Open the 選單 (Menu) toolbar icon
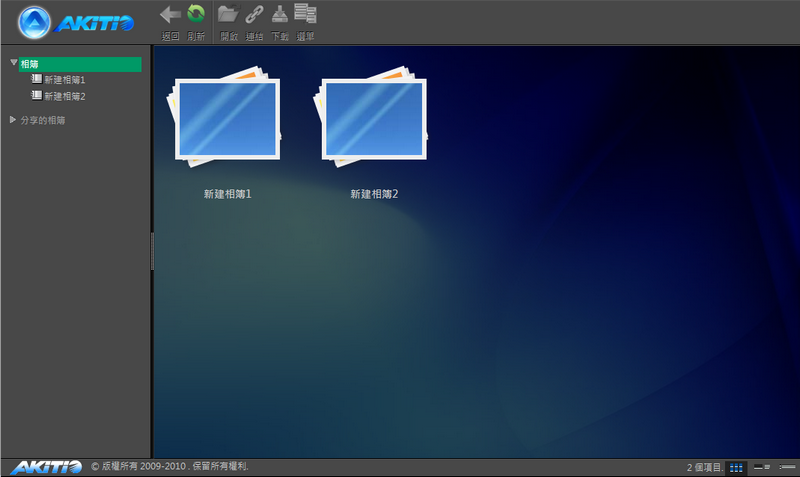Image resolution: width=800 pixels, height=477 pixels. pos(306,15)
